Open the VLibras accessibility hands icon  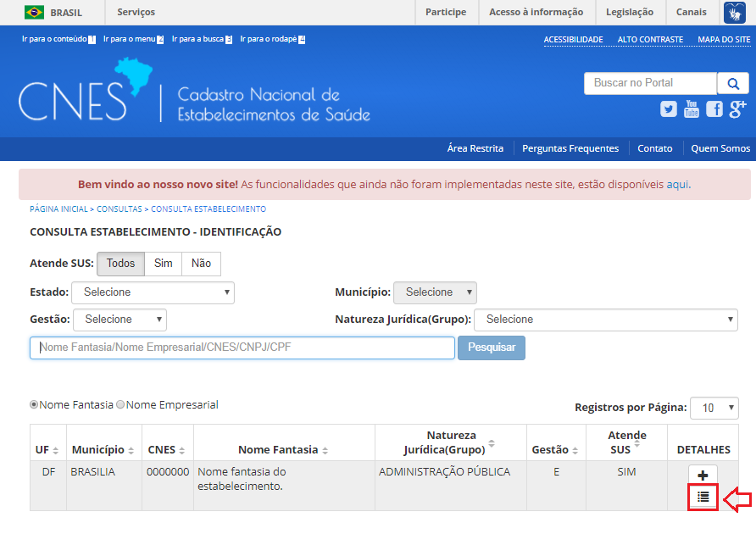click(x=734, y=13)
